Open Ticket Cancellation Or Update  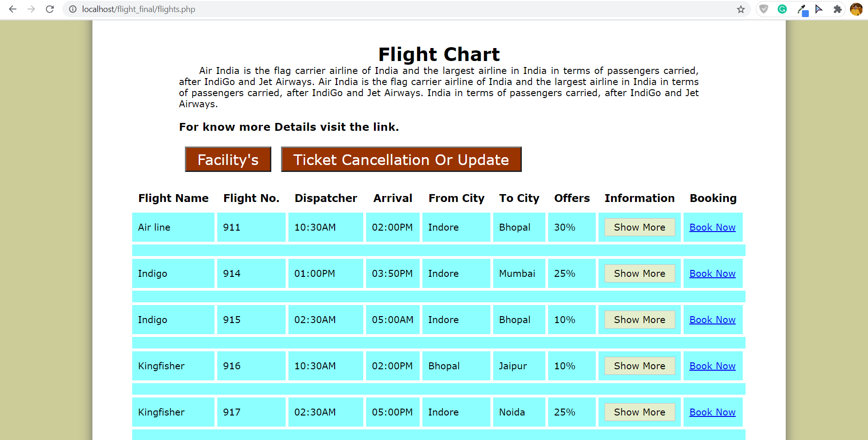tap(400, 159)
